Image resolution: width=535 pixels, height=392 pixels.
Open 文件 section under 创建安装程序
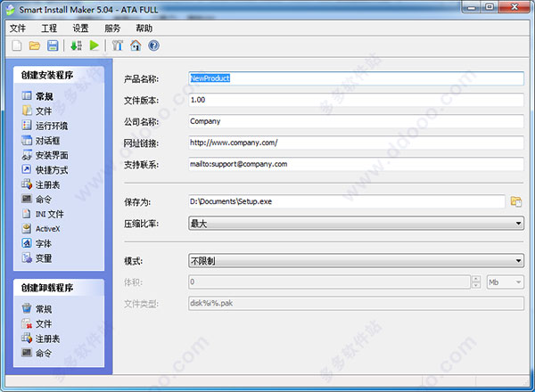(x=37, y=110)
